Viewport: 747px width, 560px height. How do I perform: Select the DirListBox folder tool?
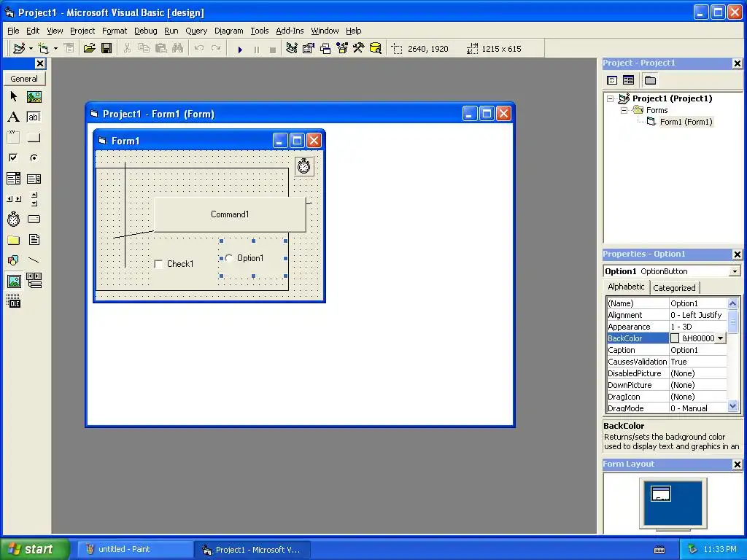pos(13,239)
